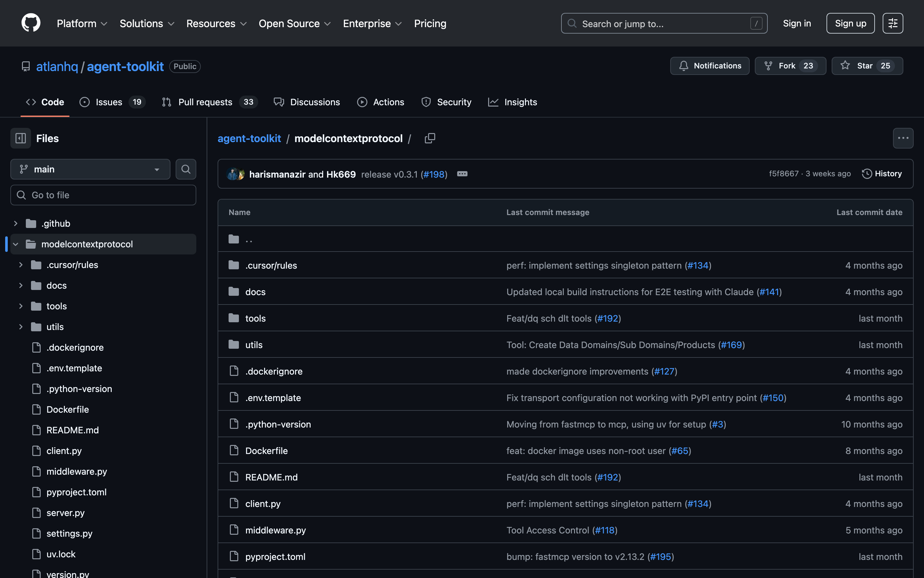Screen dimensions: 924x578
Task: Open pull request #198 link
Action: click(x=434, y=174)
